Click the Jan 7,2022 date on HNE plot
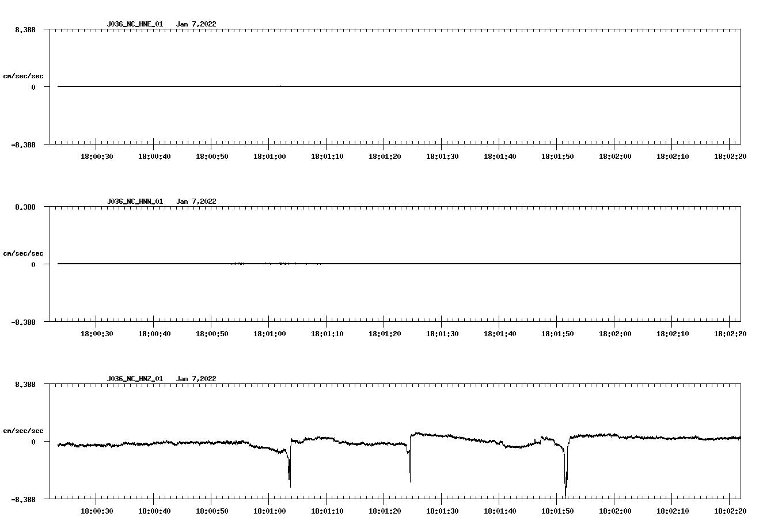 [x=196, y=24]
